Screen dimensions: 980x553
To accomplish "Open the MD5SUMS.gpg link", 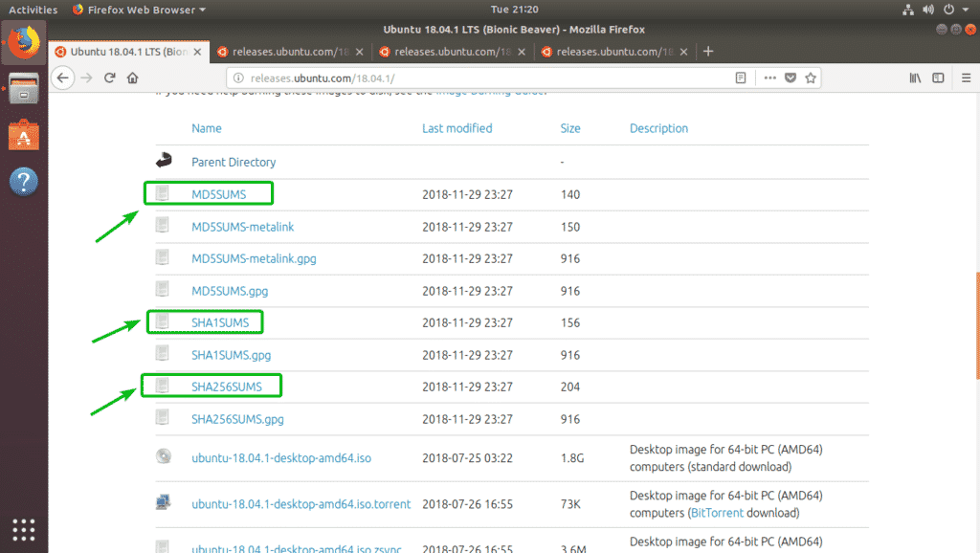I will pos(230,291).
